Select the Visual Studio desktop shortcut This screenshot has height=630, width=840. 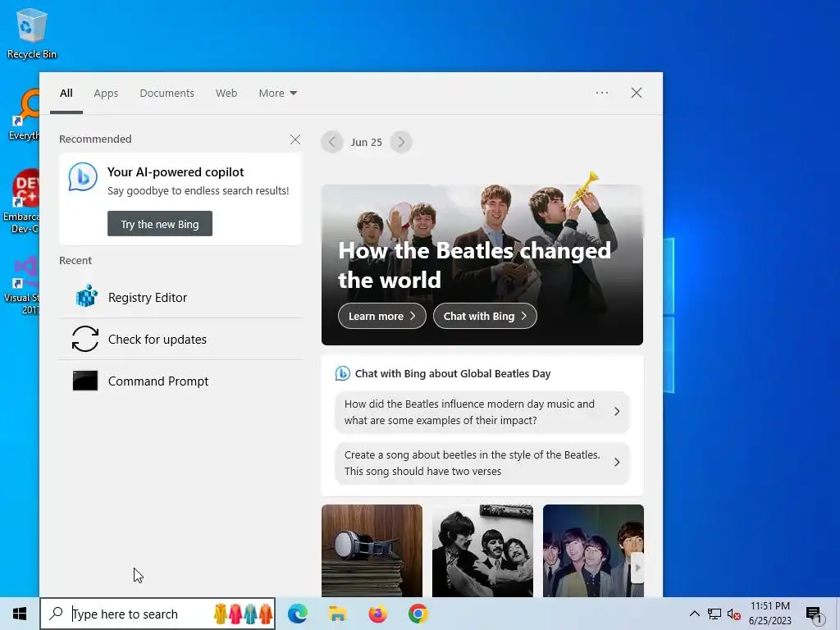click(x=21, y=285)
